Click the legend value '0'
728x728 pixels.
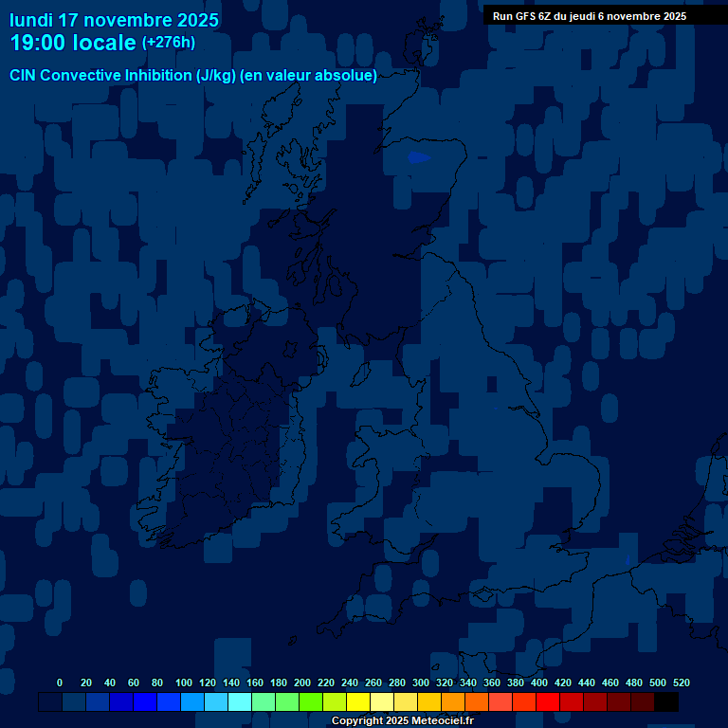tap(60, 682)
